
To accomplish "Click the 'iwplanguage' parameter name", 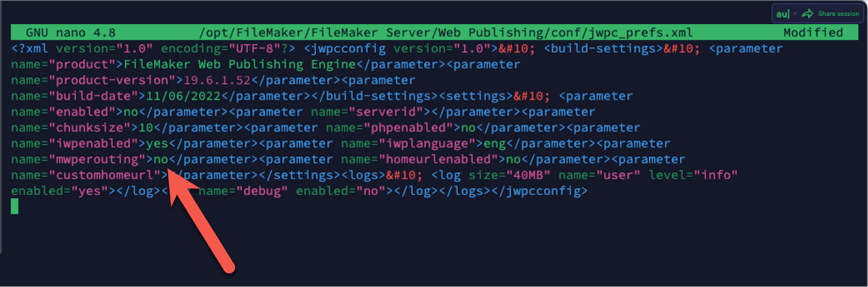I will click(x=427, y=144).
